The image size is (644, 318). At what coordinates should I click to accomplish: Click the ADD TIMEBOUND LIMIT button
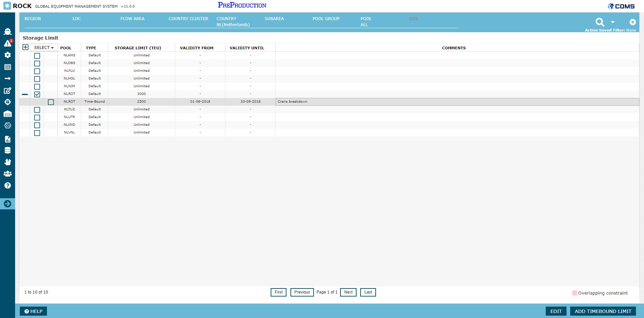[603, 311]
